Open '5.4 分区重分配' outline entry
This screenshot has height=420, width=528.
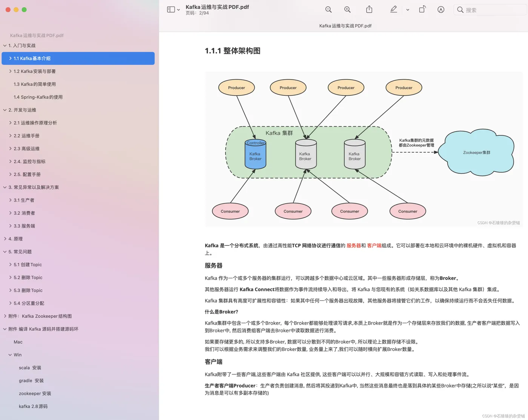(29, 303)
